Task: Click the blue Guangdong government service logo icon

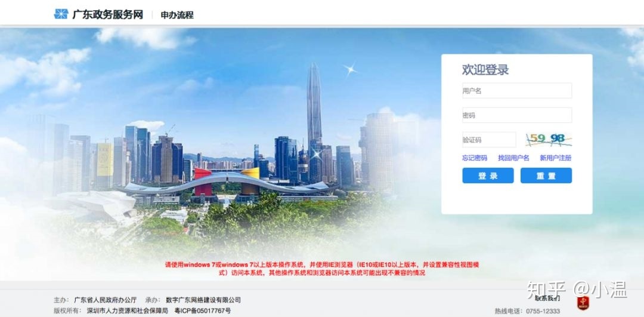Action: [x=61, y=14]
